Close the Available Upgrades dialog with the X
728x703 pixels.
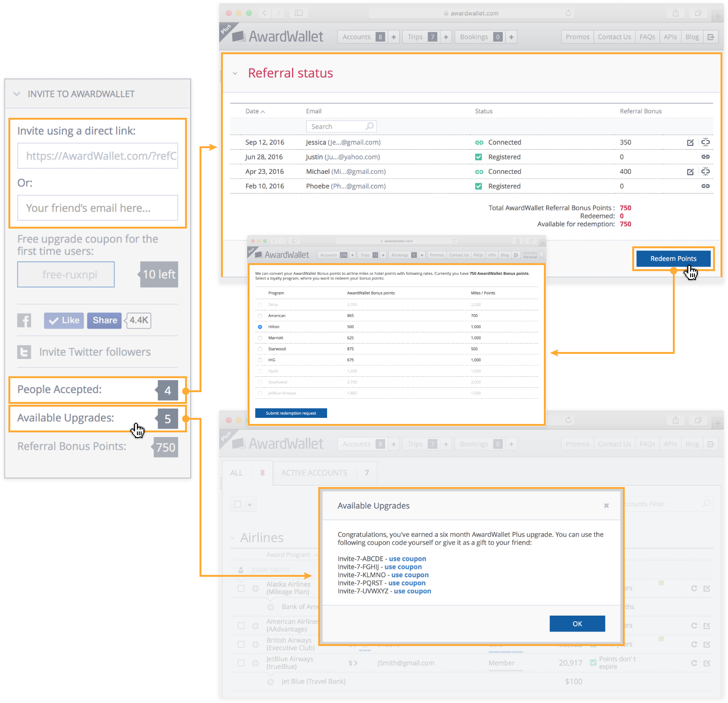(606, 506)
